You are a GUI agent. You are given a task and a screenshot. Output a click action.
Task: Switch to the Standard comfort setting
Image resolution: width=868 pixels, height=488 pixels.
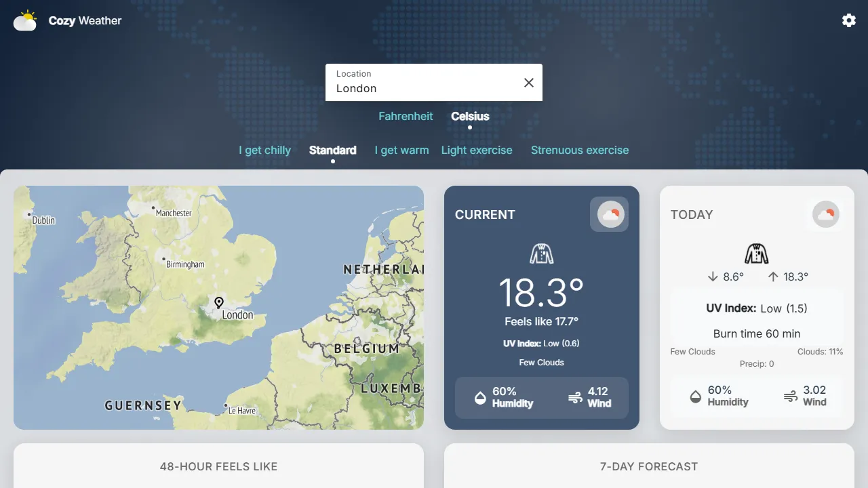[333, 150]
